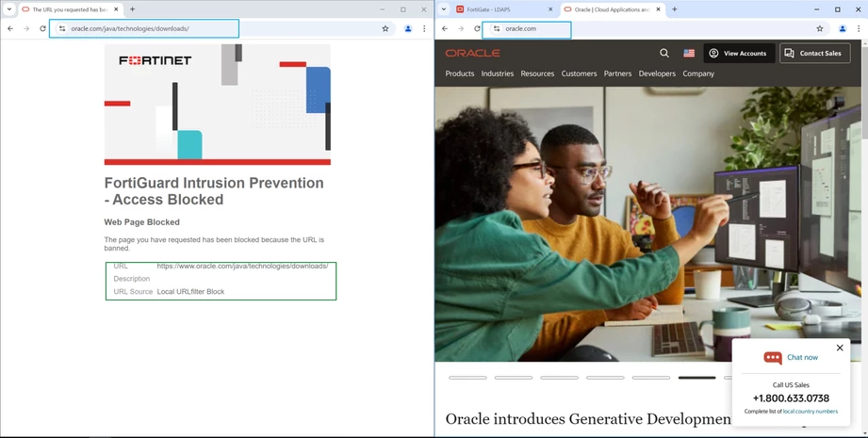Click the Oracle logo

pyautogui.click(x=473, y=53)
